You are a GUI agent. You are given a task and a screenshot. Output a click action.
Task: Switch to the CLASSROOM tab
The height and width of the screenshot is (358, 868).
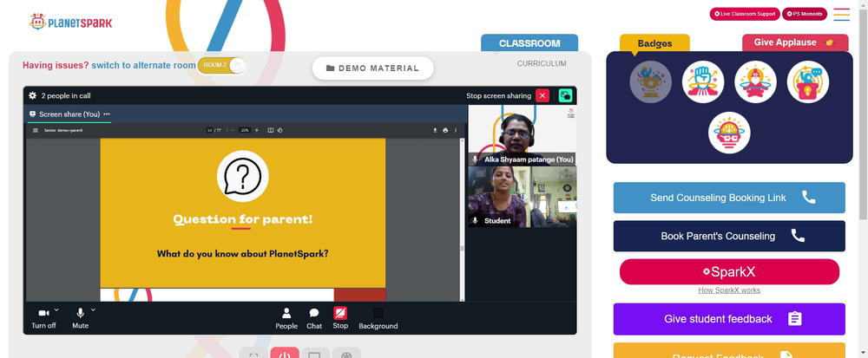click(x=529, y=43)
